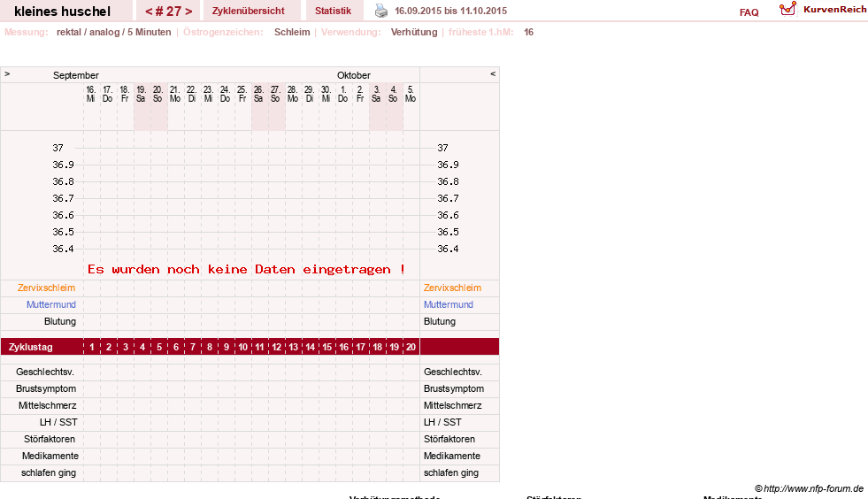Click left LH / SST row label
The image size is (868, 499).
58,422
